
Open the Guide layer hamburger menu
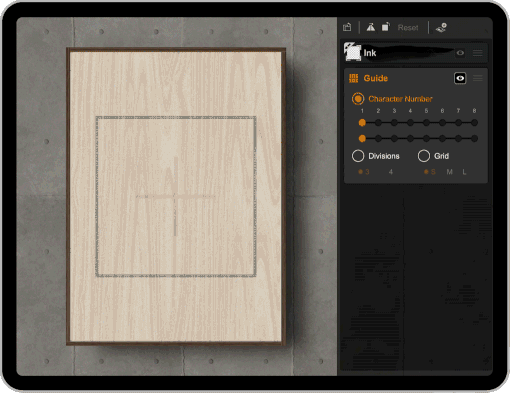coord(478,78)
